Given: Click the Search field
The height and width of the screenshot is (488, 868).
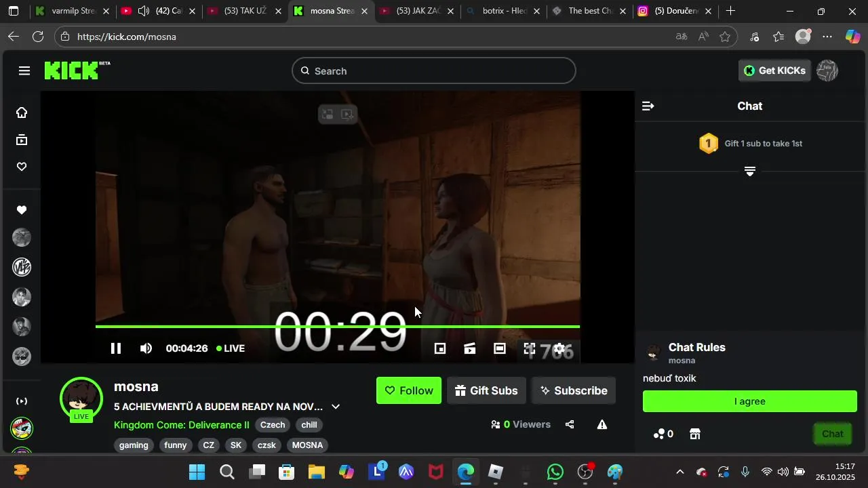Looking at the screenshot, I should (x=434, y=70).
